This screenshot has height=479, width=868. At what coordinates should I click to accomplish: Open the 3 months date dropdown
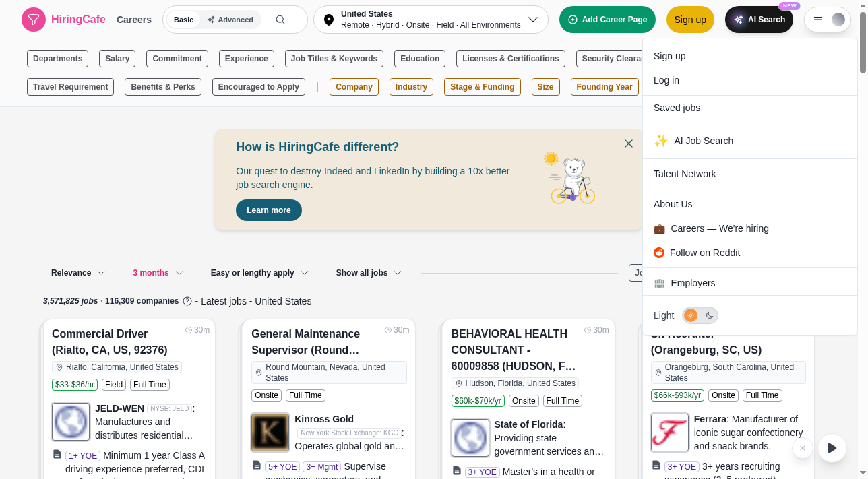(158, 273)
